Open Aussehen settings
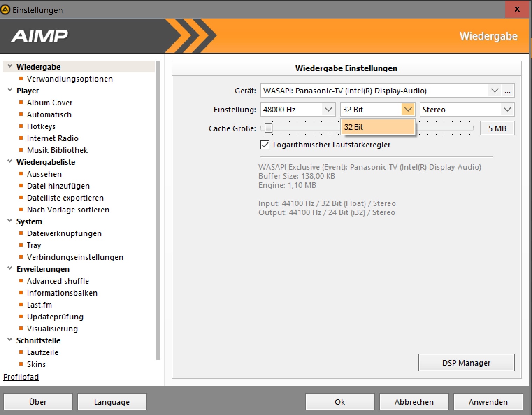The width and height of the screenshot is (532, 415). 44,174
